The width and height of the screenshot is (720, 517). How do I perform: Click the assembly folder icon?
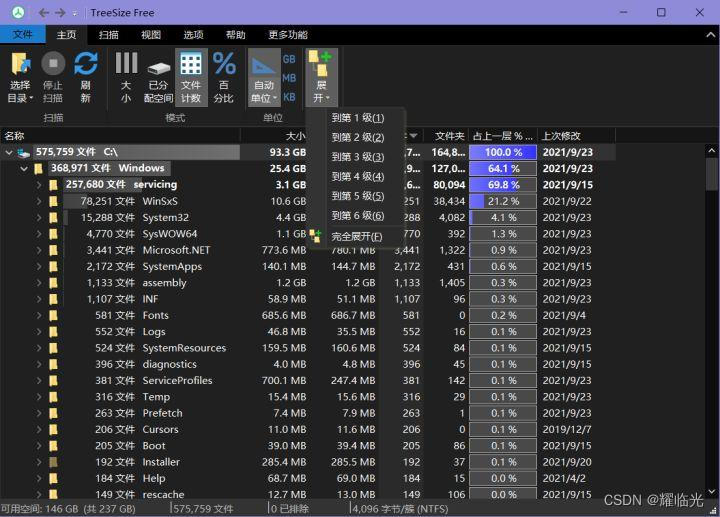tap(53, 283)
